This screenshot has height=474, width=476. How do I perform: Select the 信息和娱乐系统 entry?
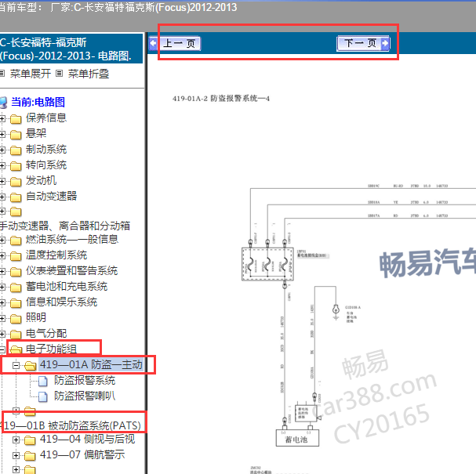(x=61, y=302)
